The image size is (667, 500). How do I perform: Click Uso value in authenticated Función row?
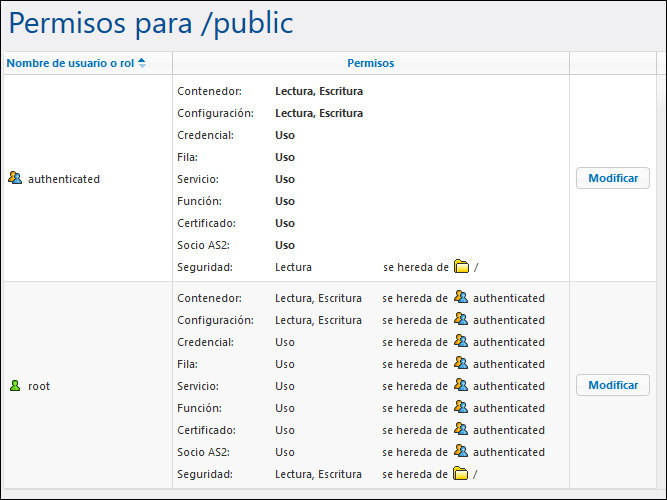285,201
